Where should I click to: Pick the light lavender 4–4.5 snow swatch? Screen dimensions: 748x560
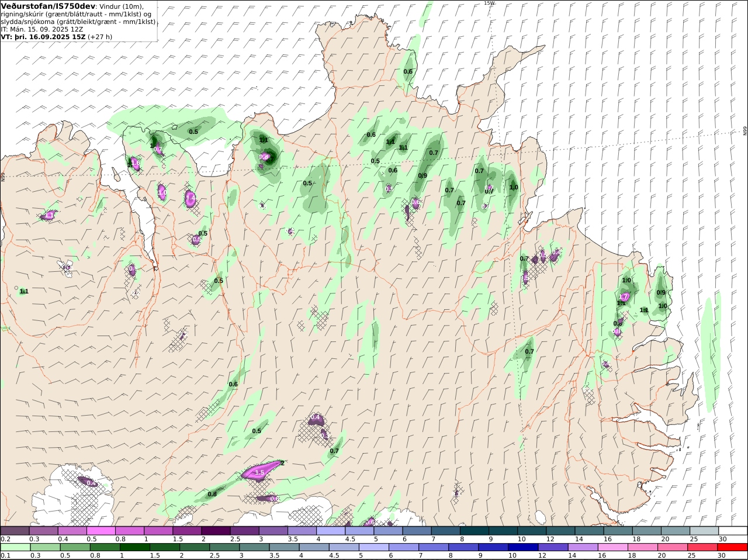coord(330,530)
